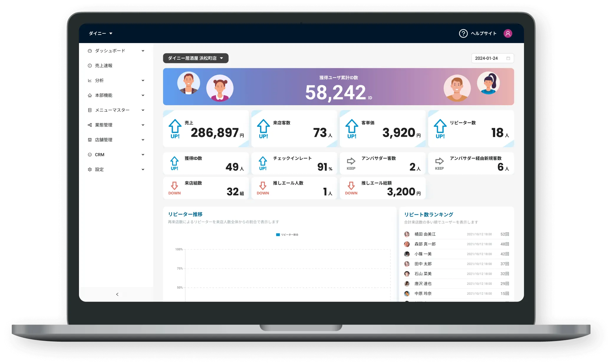Screen dimensions: 613x364
Task: Click the calendar icon in date field
Action: (508, 58)
